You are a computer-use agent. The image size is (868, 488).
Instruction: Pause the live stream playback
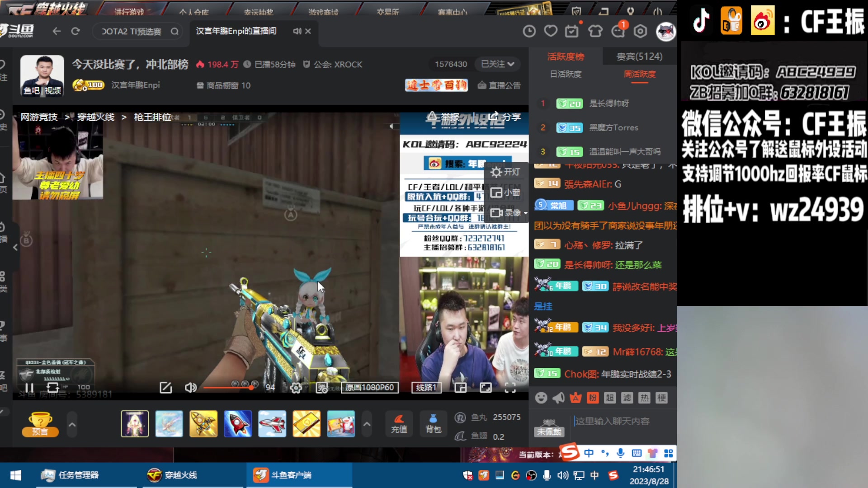pos(29,388)
